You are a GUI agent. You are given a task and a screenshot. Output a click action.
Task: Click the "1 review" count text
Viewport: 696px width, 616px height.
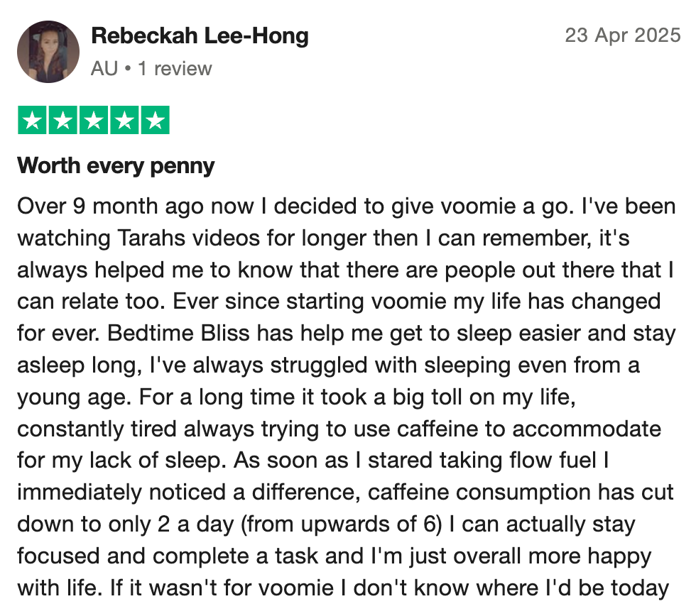tap(175, 69)
